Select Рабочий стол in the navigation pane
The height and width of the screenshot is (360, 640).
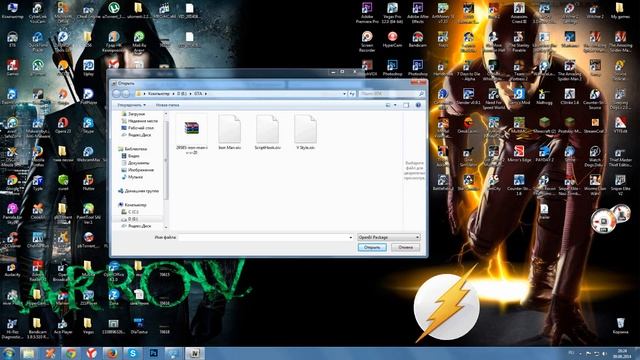pos(137,128)
